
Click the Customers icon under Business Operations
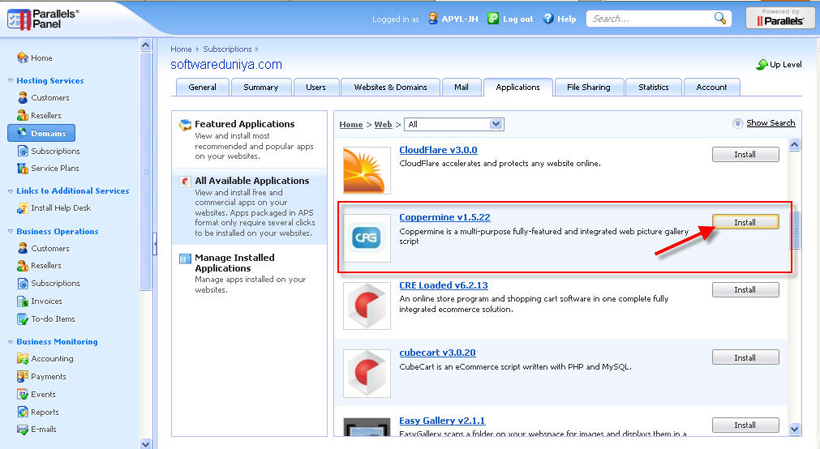point(22,248)
